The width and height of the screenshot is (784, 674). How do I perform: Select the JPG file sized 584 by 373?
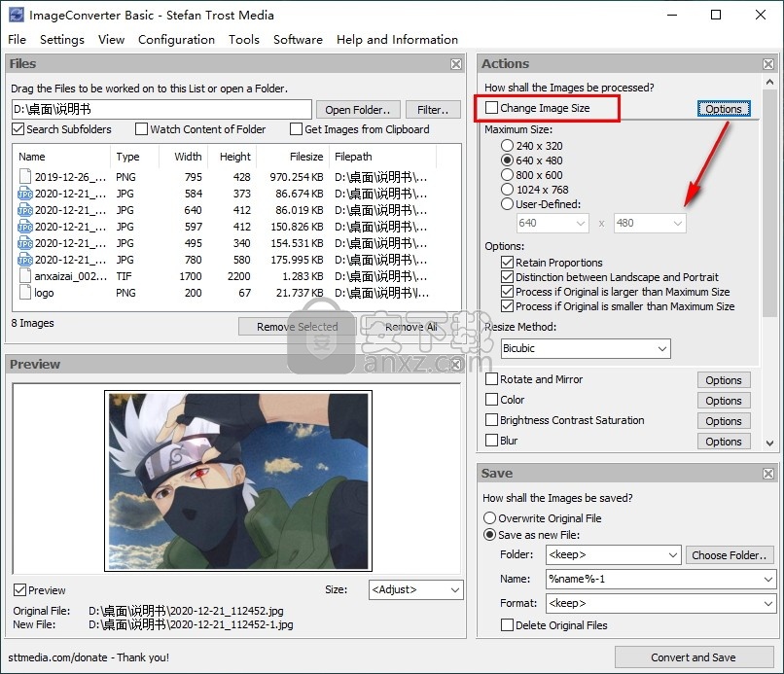(25, 193)
